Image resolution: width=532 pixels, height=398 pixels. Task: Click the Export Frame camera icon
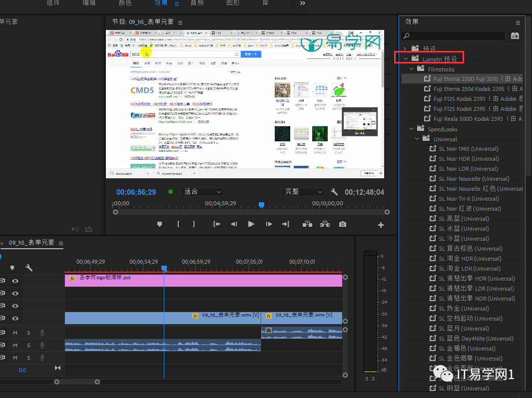point(342,224)
